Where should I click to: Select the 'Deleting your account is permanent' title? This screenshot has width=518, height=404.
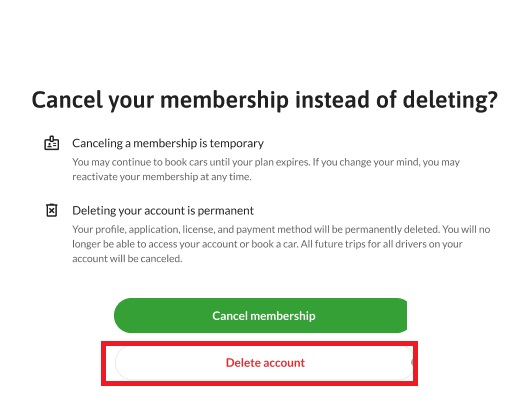pos(163,211)
